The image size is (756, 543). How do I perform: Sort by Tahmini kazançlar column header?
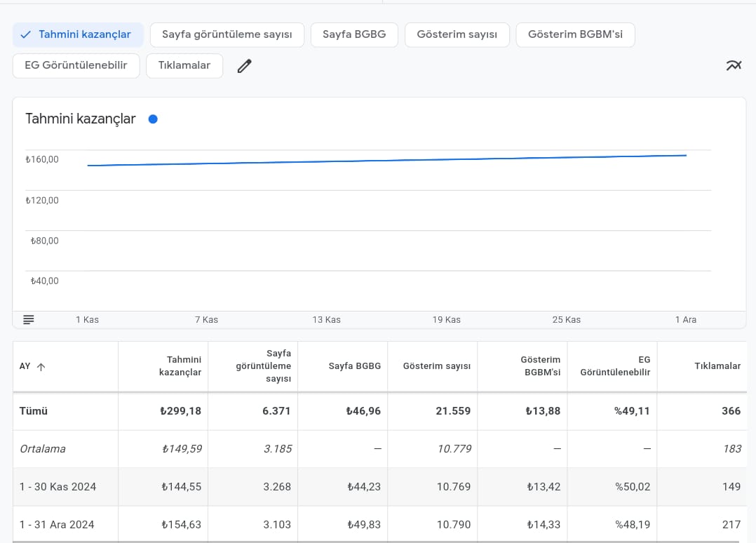[x=163, y=366]
